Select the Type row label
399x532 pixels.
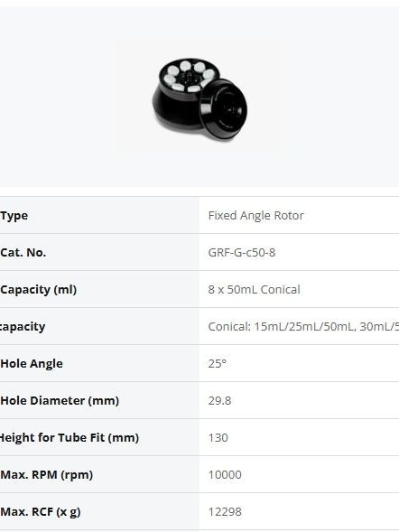(x=14, y=216)
